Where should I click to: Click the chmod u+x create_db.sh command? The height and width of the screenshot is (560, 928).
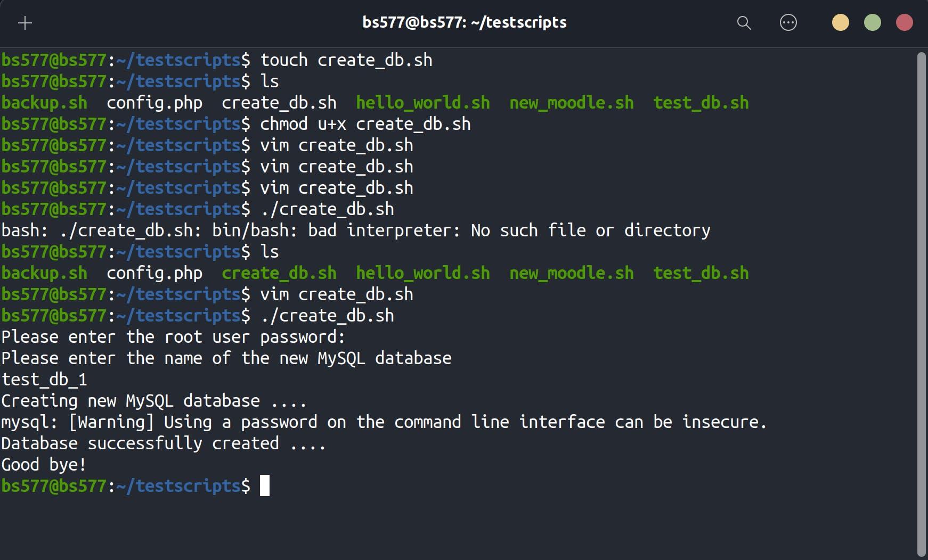365,124
